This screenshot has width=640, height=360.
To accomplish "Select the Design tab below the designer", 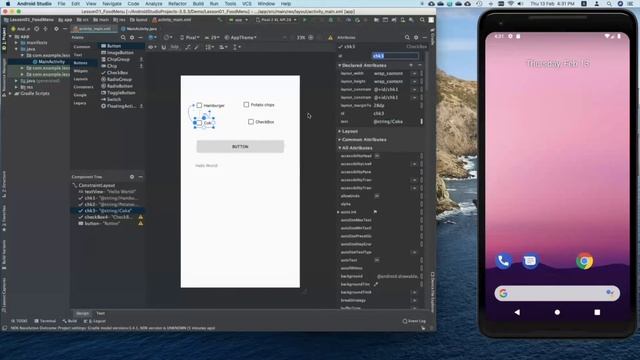I will (82, 313).
